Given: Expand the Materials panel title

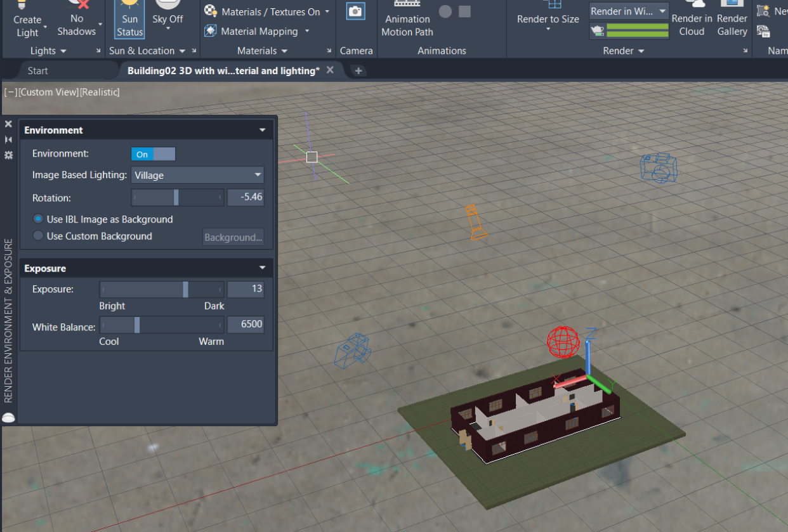Looking at the screenshot, I should (262, 51).
